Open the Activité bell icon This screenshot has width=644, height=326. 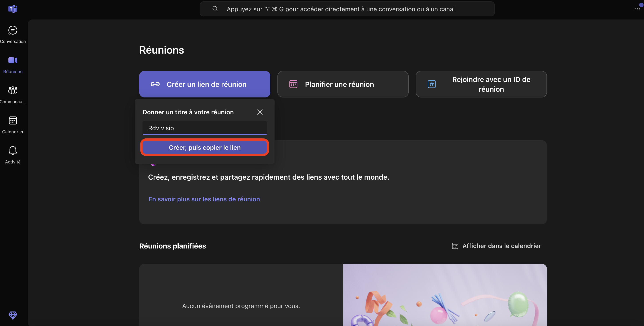coord(13,151)
